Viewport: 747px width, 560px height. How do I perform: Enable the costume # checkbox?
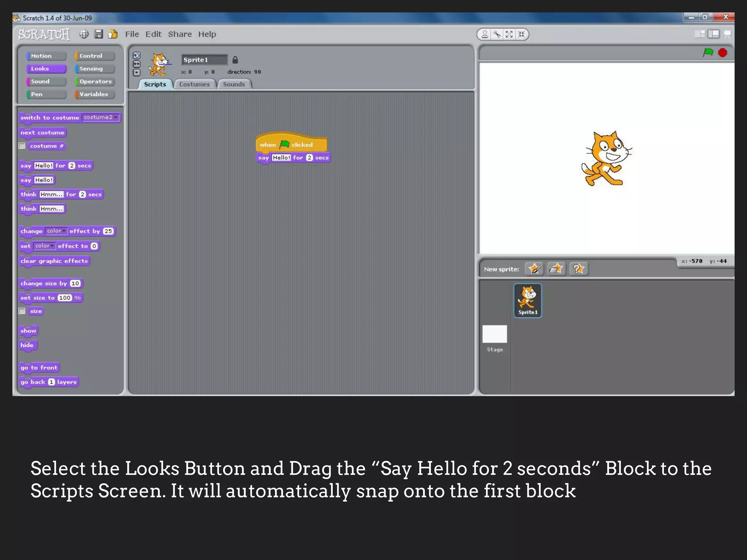(x=22, y=146)
